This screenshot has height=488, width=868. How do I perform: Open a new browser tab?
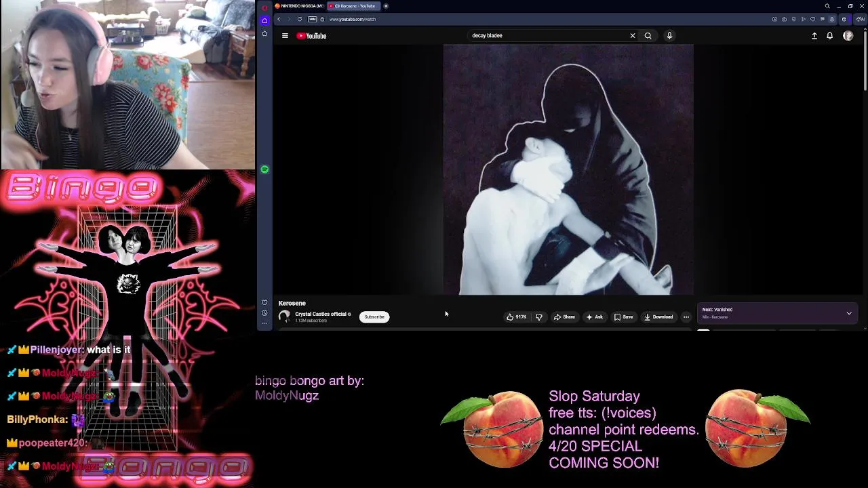[386, 6]
